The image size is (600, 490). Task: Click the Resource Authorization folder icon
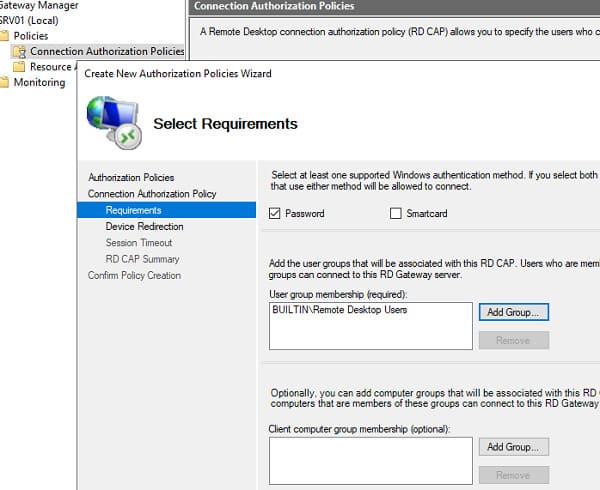(20, 67)
